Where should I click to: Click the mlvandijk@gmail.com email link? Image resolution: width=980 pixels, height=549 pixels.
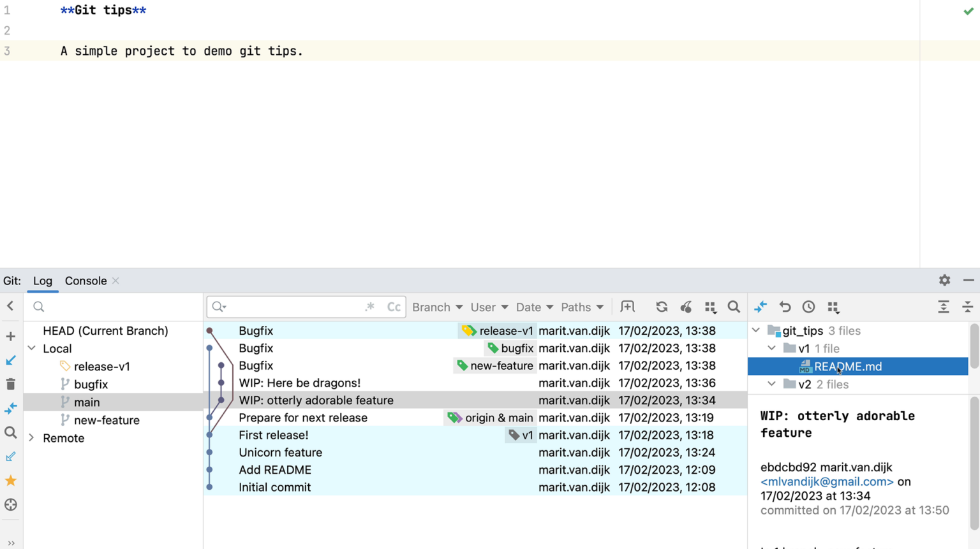pos(826,482)
